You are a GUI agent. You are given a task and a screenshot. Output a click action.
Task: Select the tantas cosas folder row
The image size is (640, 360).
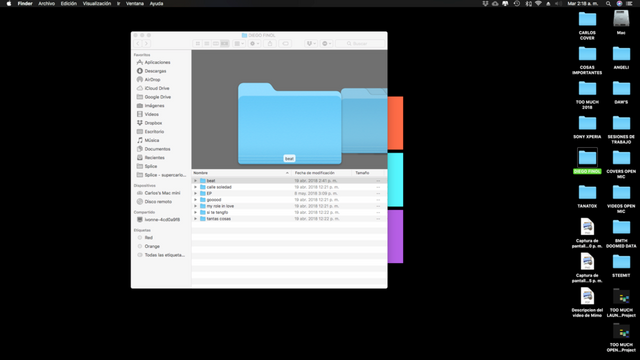click(289, 219)
